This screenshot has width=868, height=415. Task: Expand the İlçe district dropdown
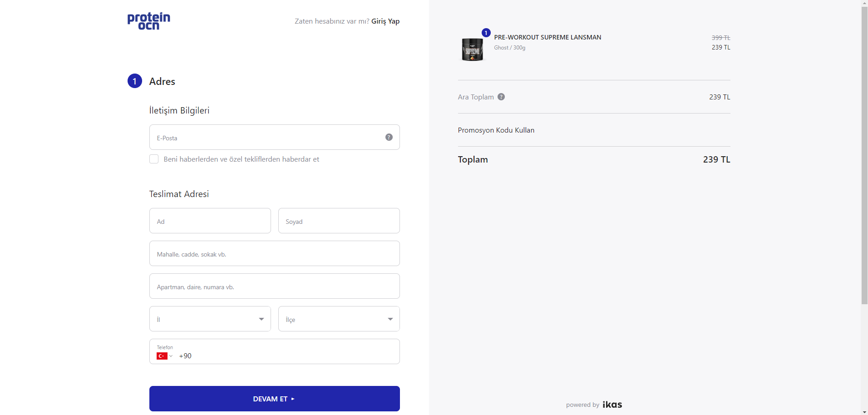(339, 319)
